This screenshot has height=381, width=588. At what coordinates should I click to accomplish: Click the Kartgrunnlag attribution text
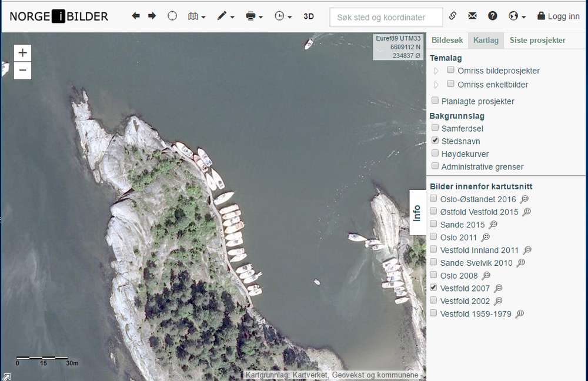[332, 375]
